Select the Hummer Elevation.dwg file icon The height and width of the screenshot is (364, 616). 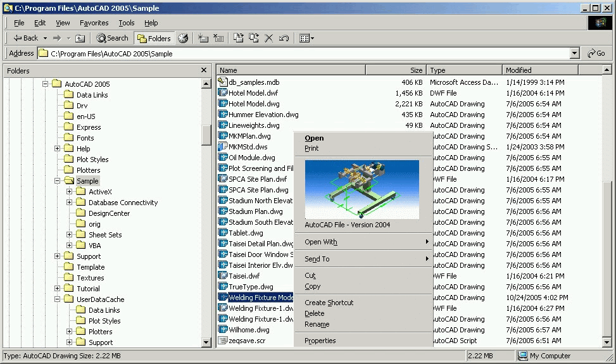(223, 115)
